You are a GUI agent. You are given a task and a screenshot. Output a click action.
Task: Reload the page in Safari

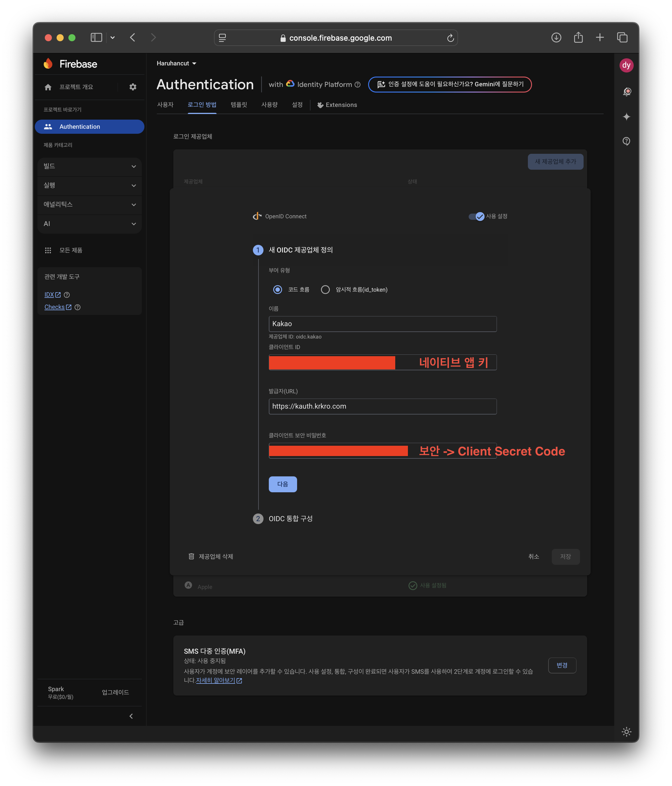[450, 37]
